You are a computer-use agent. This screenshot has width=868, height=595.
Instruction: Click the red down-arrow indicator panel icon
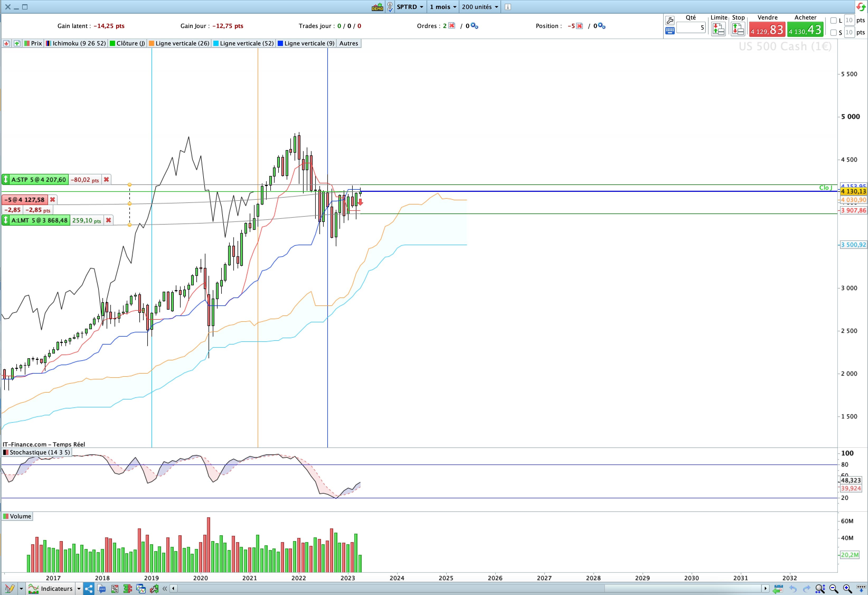6,43
